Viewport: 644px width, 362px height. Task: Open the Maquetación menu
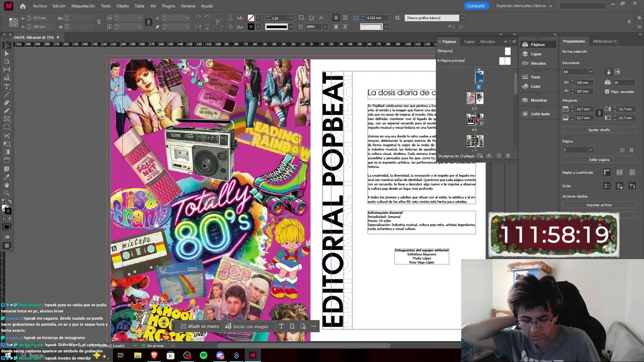pos(83,6)
